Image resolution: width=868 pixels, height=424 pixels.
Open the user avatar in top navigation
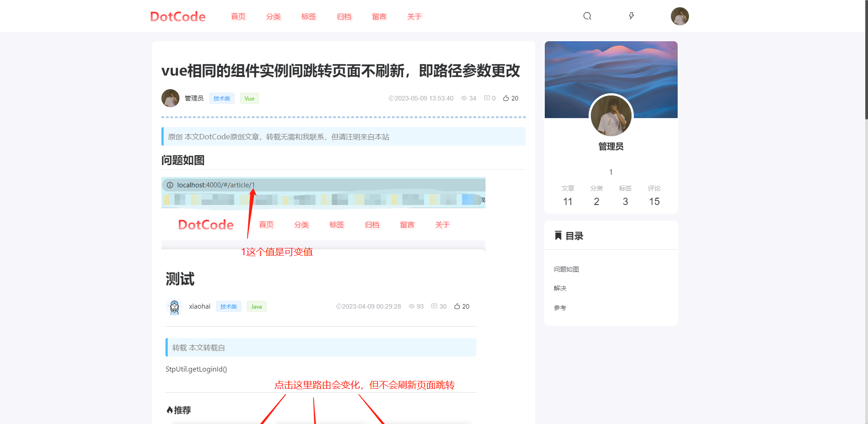point(679,16)
